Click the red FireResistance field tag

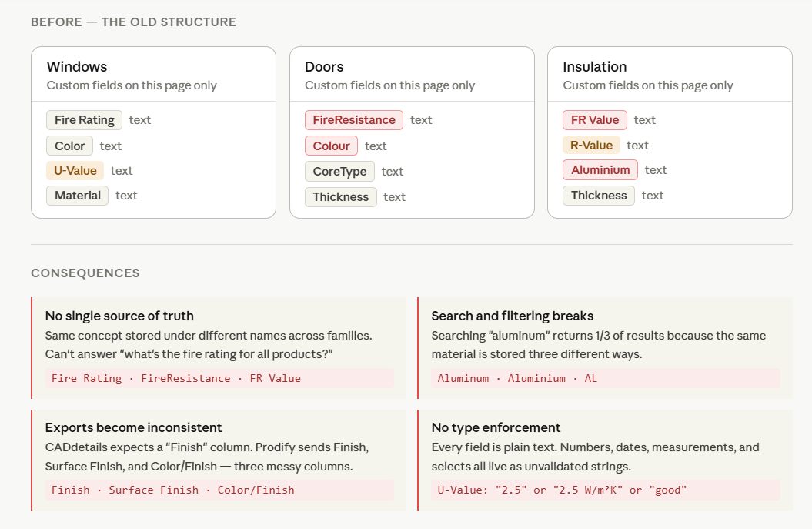point(354,120)
